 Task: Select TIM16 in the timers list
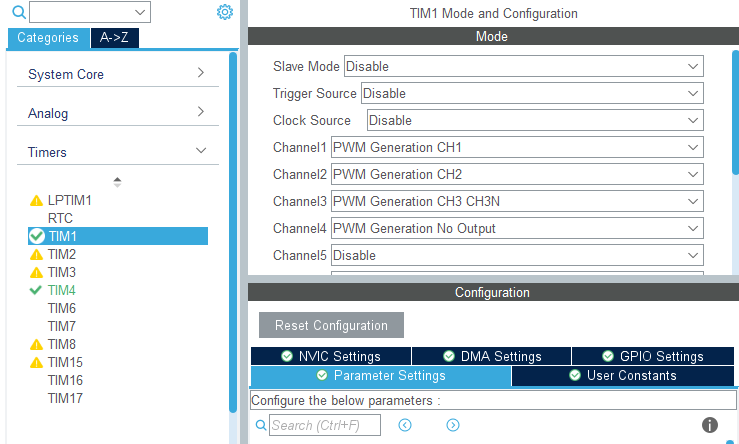65,380
